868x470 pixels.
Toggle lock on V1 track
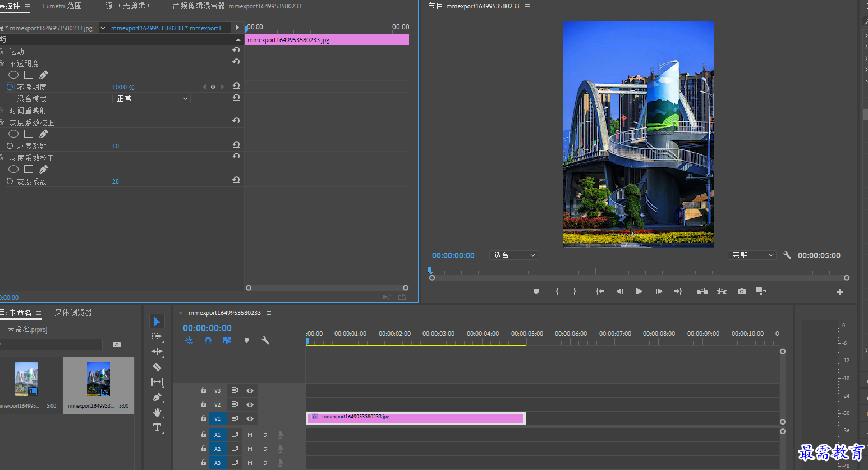[204, 418]
